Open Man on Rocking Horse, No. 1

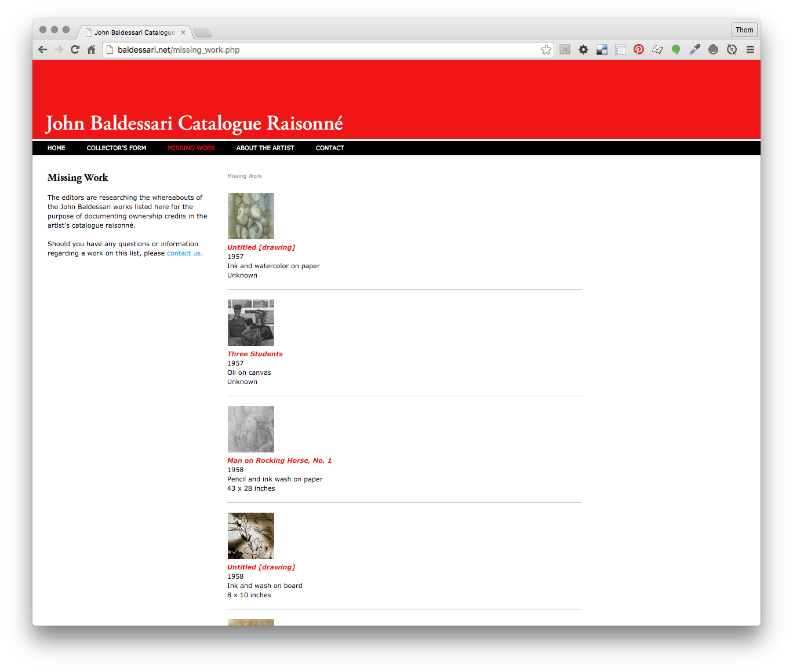tap(279, 461)
